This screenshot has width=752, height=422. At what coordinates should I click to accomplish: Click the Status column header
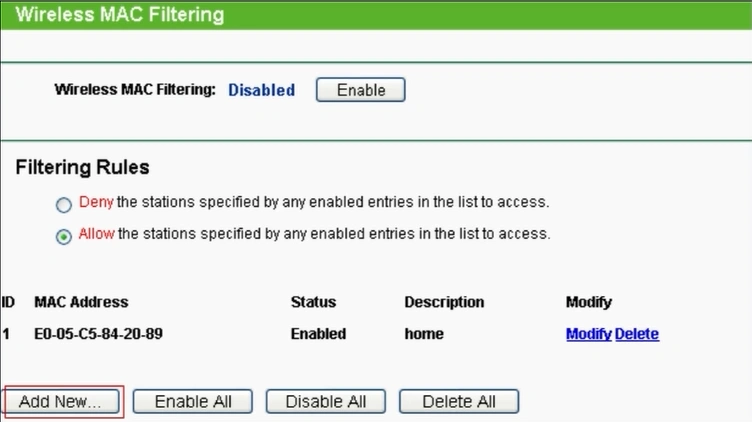313,302
